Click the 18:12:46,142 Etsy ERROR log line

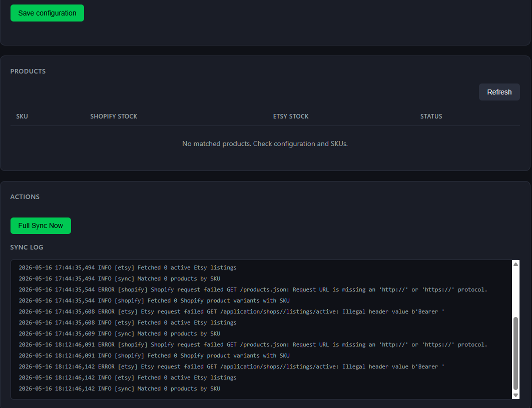click(231, 366)
